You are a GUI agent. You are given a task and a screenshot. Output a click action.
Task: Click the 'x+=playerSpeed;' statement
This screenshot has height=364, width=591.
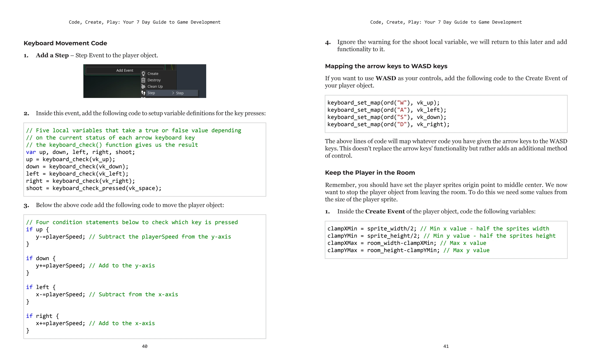[x=60, y=323]
